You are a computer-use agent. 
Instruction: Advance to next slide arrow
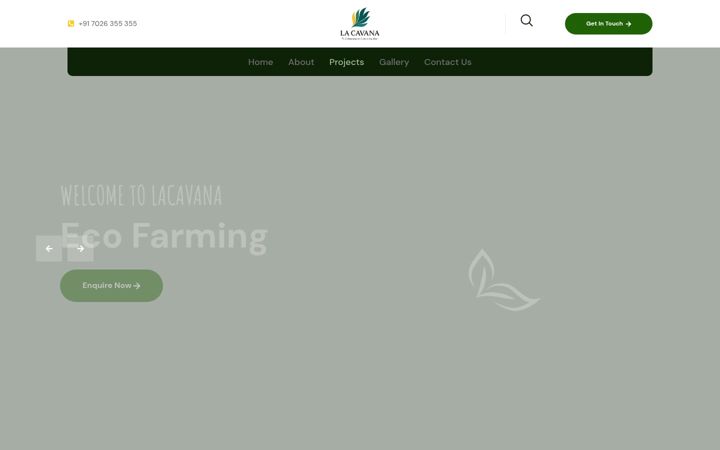(80, 248)
